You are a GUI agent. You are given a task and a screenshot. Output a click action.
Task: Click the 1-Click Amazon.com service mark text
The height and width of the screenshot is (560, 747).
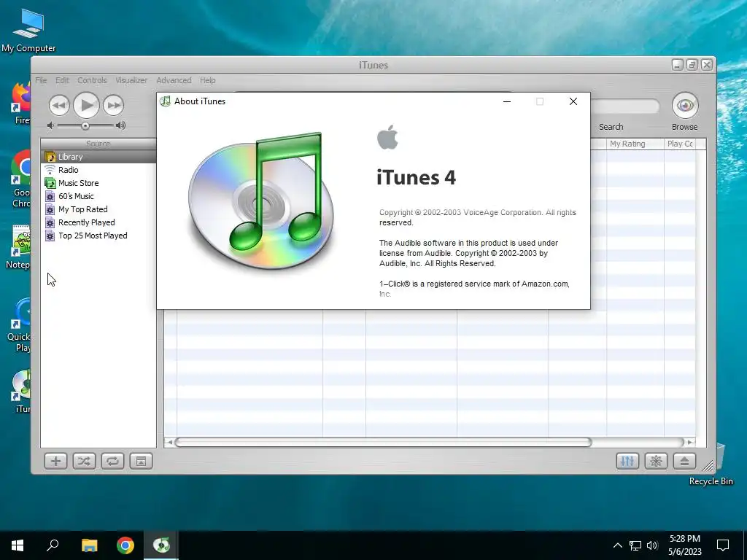tap(474, 289)
